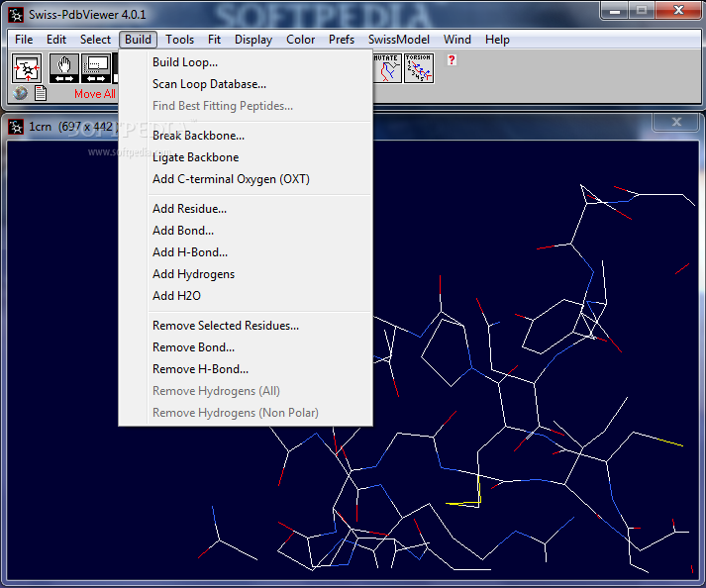
Task: Click the globe icon in toolbar
Action: pyautogui.click(x=20, y=93)
